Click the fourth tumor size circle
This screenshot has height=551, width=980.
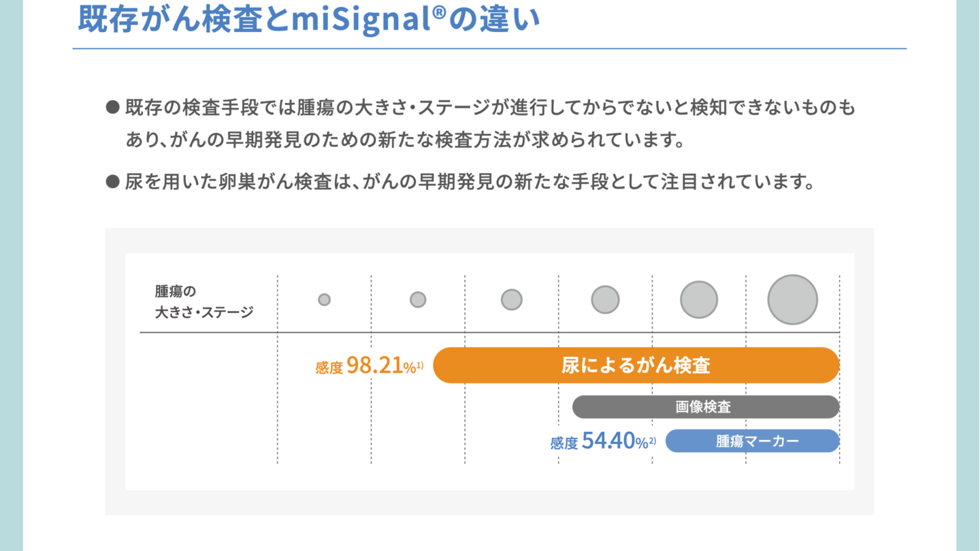pyautogui.click(x=605, y=300)
